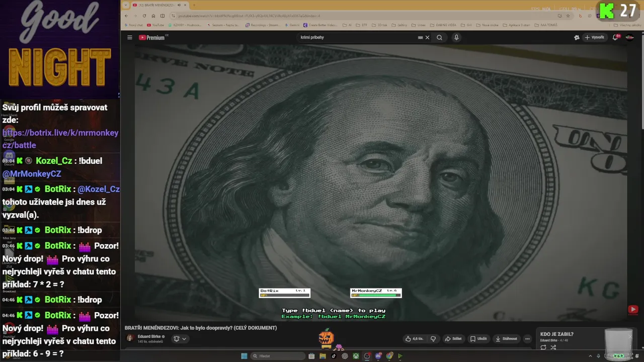The width and height of the screenshot is (644, 362).
Task: Open the Xbox app from the taskbar
Action: (x=356, y=356)
